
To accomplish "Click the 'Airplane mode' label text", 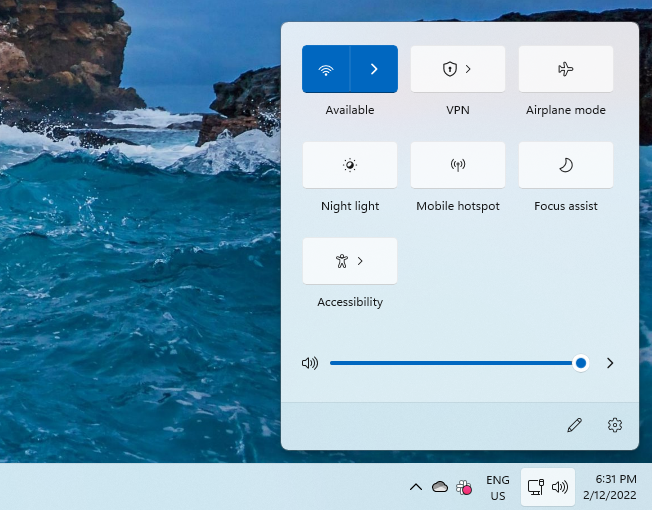I will coord(566,110).
